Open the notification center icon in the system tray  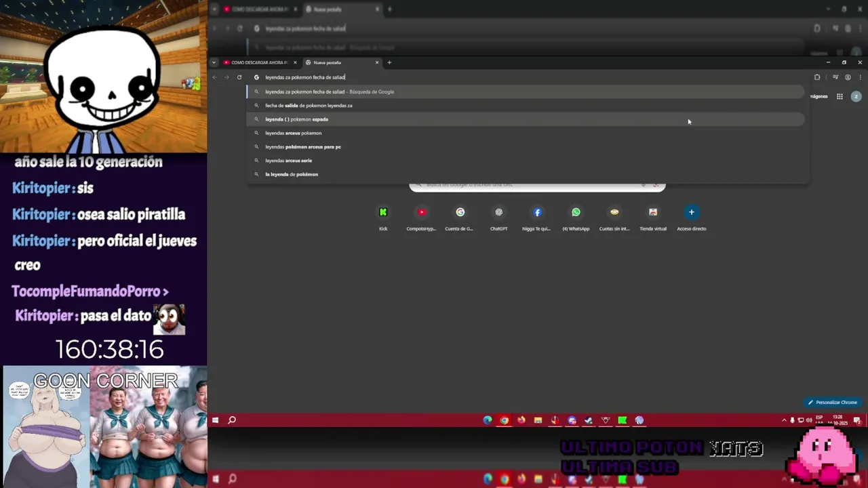[857, 420]
